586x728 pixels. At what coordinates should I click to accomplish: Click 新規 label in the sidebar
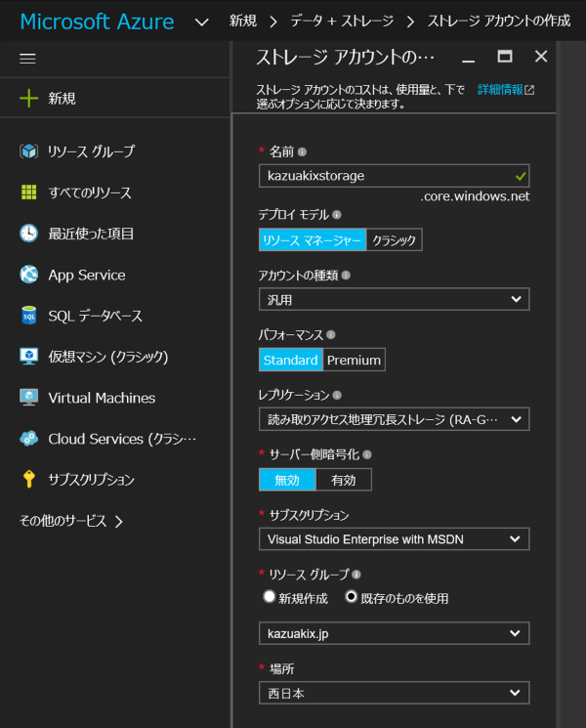[63, 99]
